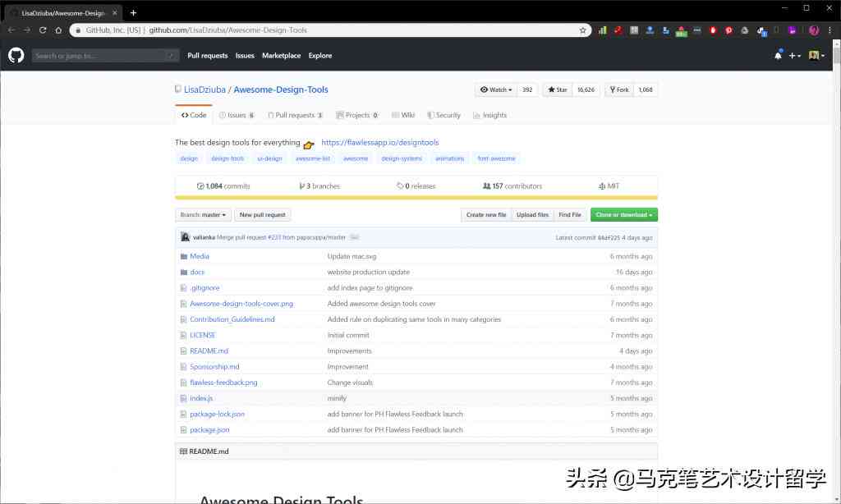
Task: Open the 0 releases list
Action: click(416, 186)
